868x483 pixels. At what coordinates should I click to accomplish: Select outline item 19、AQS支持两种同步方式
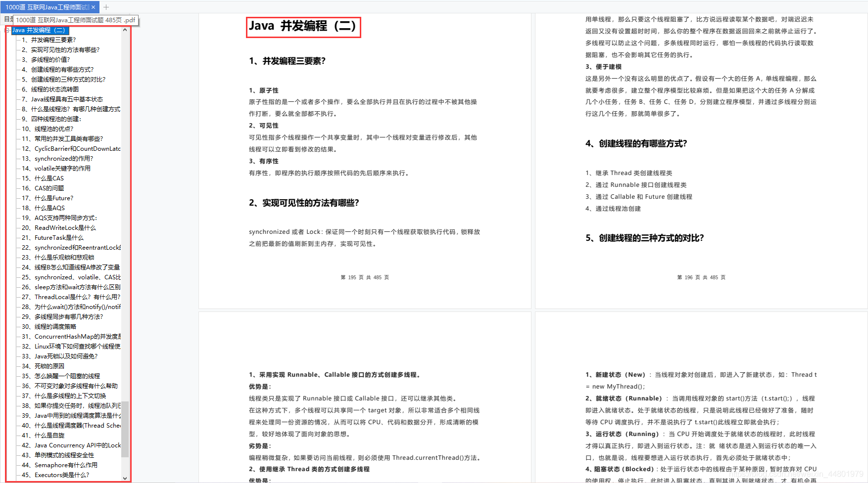click(x=59, y=218)
